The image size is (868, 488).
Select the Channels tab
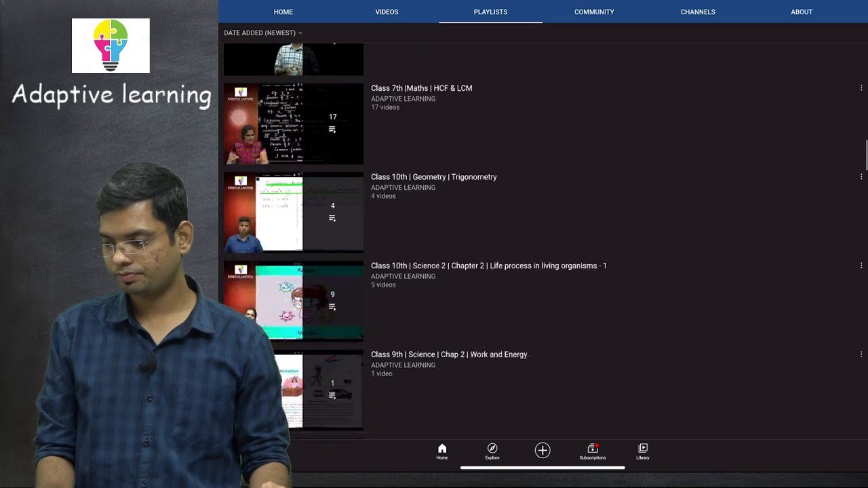(697, 12)
